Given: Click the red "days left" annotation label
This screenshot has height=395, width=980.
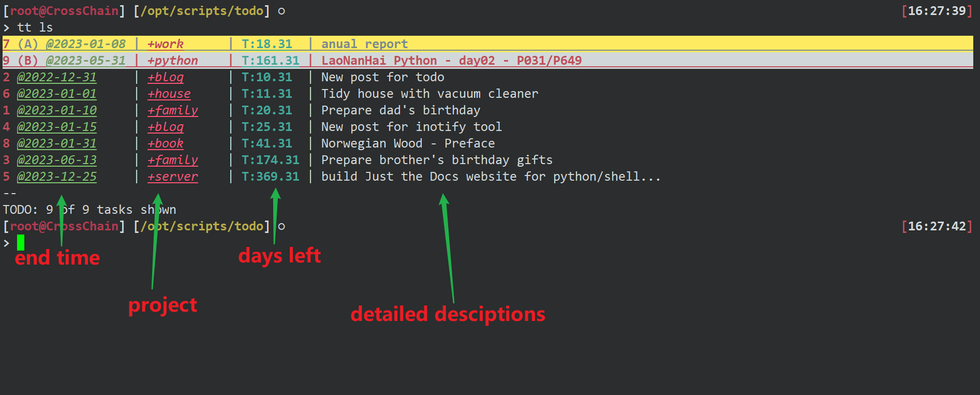Looking at the screenshot, I should [x=279, y=256].
